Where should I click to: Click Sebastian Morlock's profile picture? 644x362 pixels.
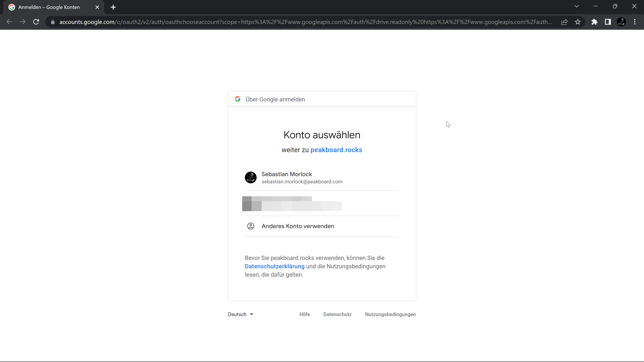[251, 178]
